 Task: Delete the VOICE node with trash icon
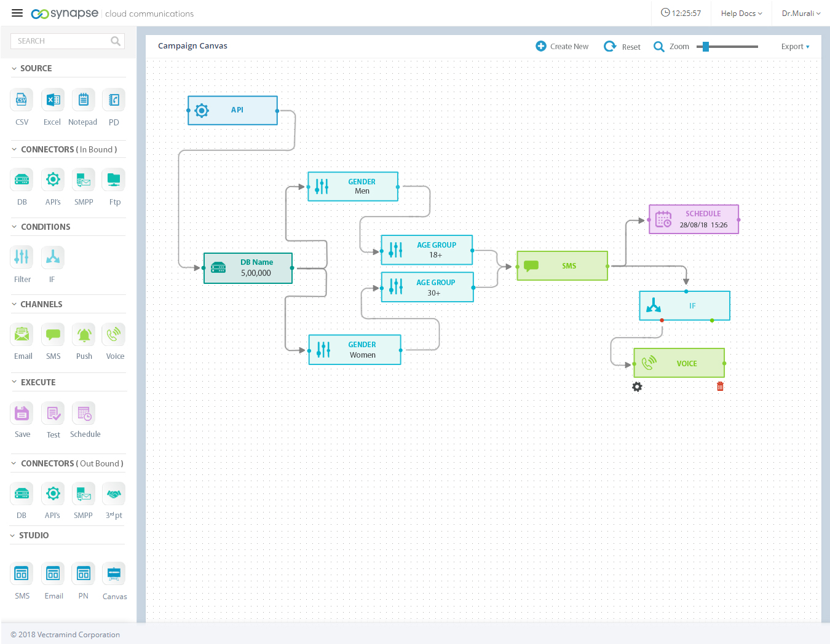pos(720,387)
